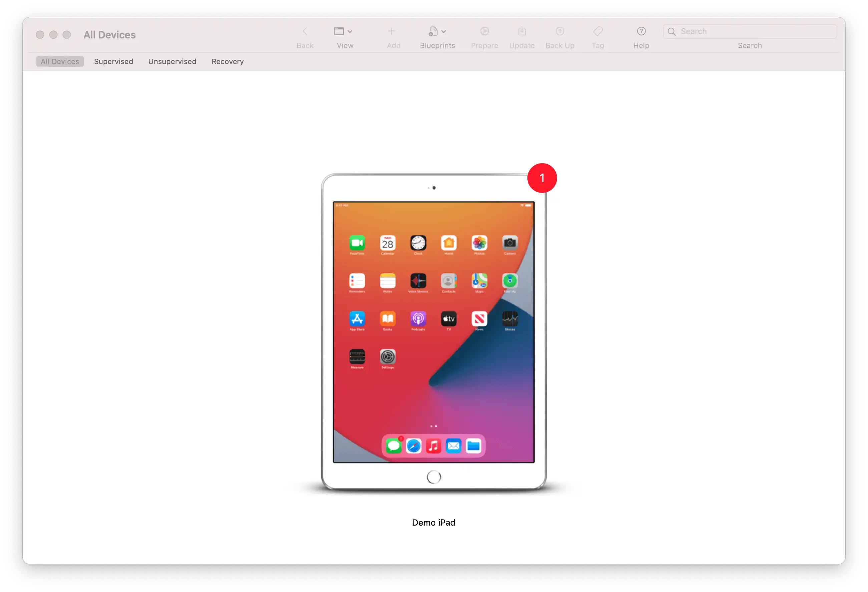This screenshot has width=868, height=592.
Task: Click the News app icon on iPad
Action: coord(479,319)
